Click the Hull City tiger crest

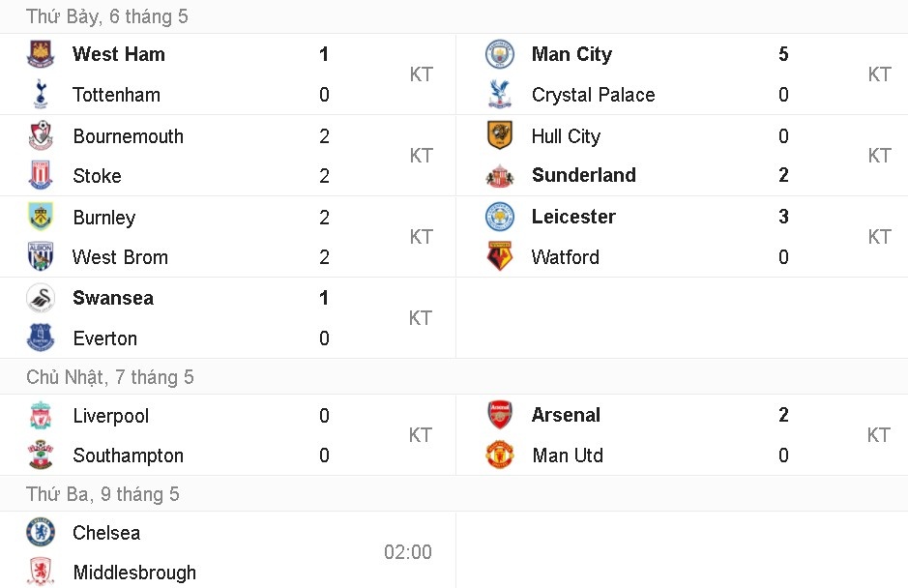(500, 135)
